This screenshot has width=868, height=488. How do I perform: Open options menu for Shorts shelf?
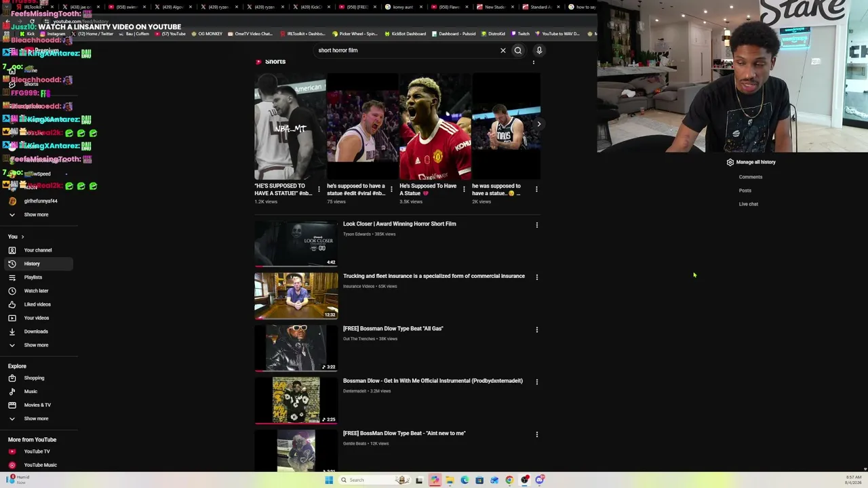point(534,62)
